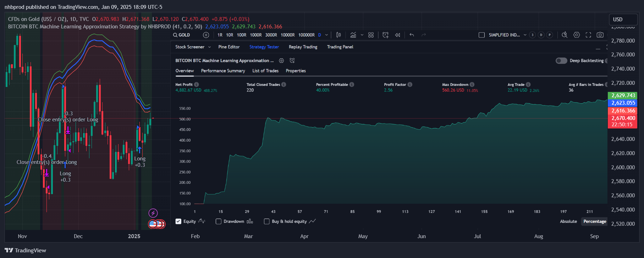Start bar replay rewind icon

397,35
